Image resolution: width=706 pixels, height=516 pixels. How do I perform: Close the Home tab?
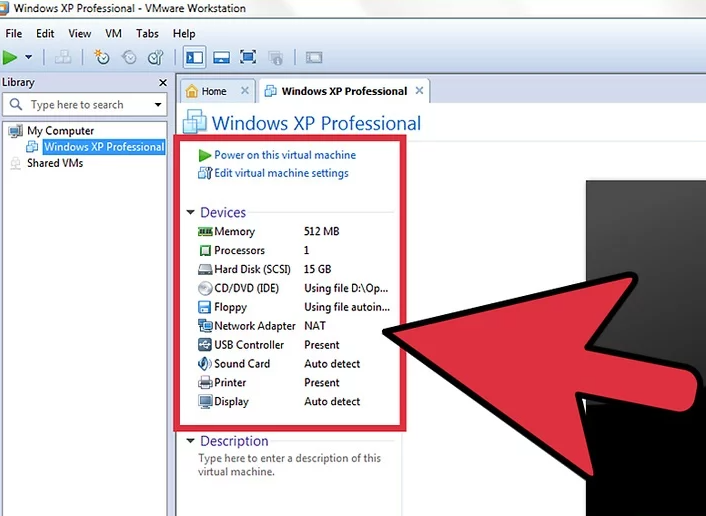pyautogui.click(x=244, y=91)
